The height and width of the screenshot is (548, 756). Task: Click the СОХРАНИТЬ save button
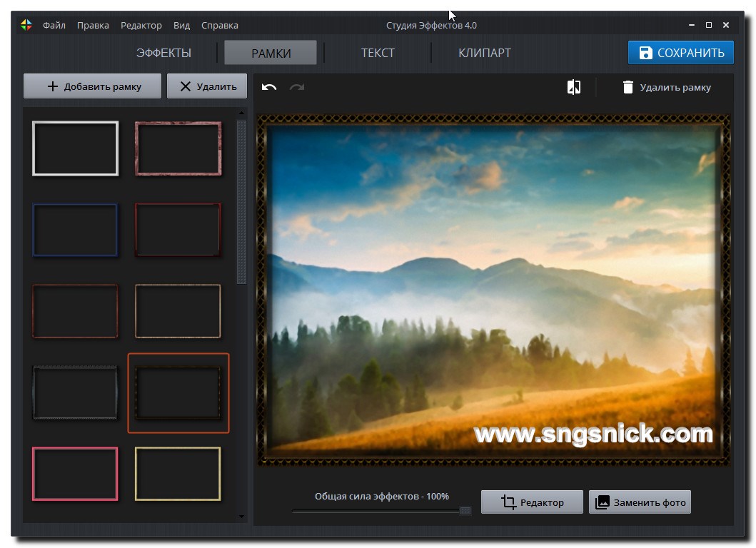tap(681, 53)
